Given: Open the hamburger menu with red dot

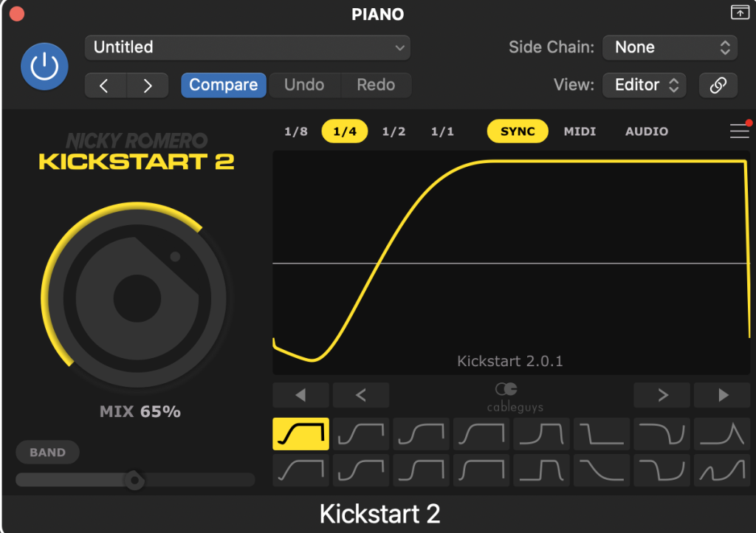Looking at the screenshot, I should click(739, 131).
